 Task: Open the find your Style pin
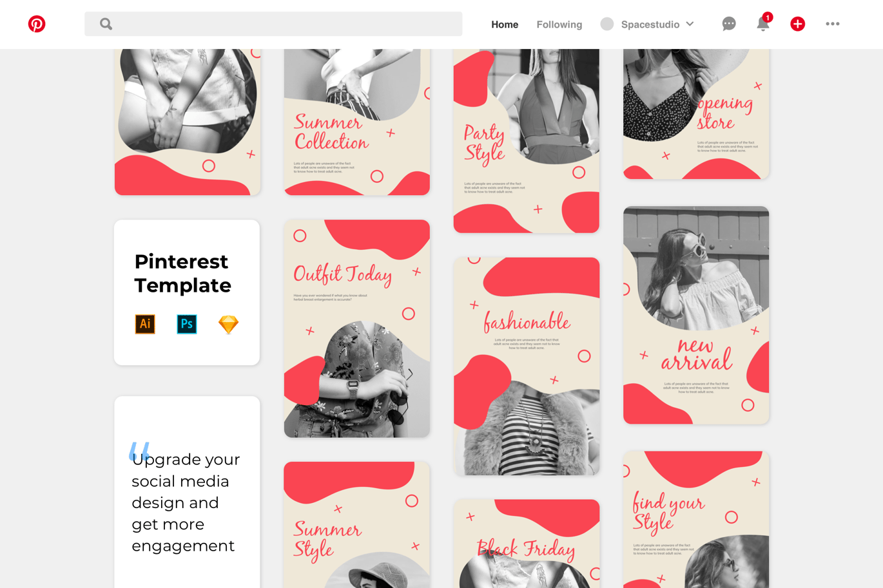[x=696, y=519]
